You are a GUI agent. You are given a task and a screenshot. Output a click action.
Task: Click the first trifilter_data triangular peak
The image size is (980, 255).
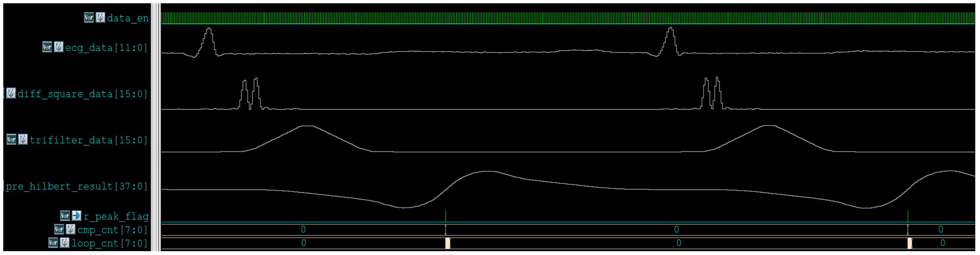(x=307, y=138)
